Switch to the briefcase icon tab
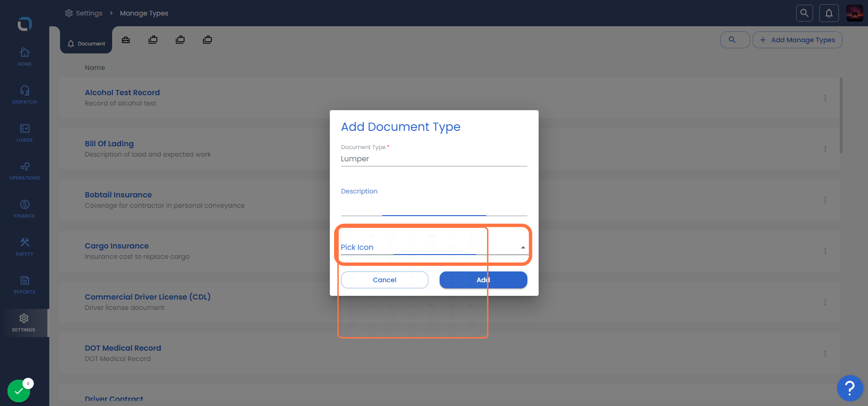 point(126,40)
